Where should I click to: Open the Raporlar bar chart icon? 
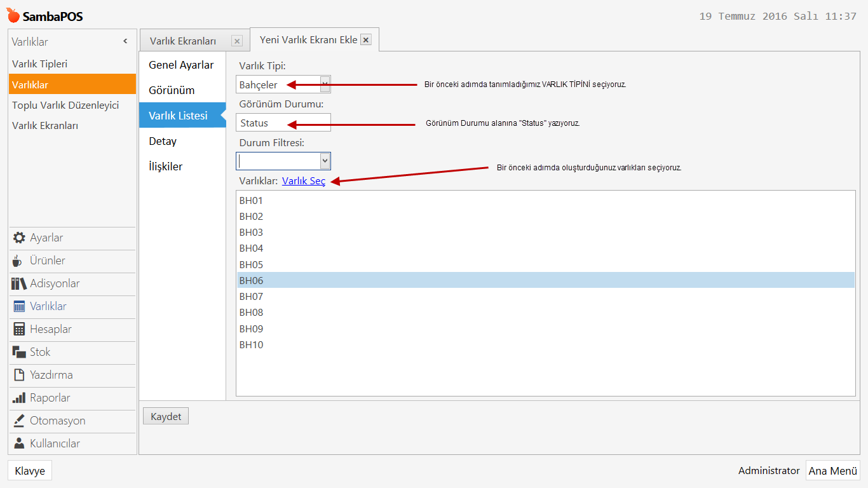[x=19, y=398]
